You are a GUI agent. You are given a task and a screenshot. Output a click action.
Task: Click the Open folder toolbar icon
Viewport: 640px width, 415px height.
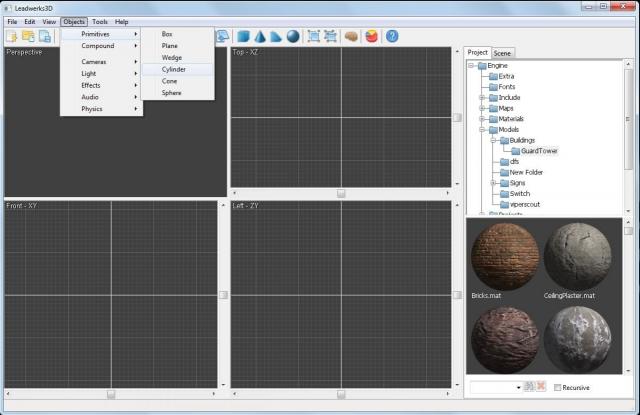coord(28,37)
